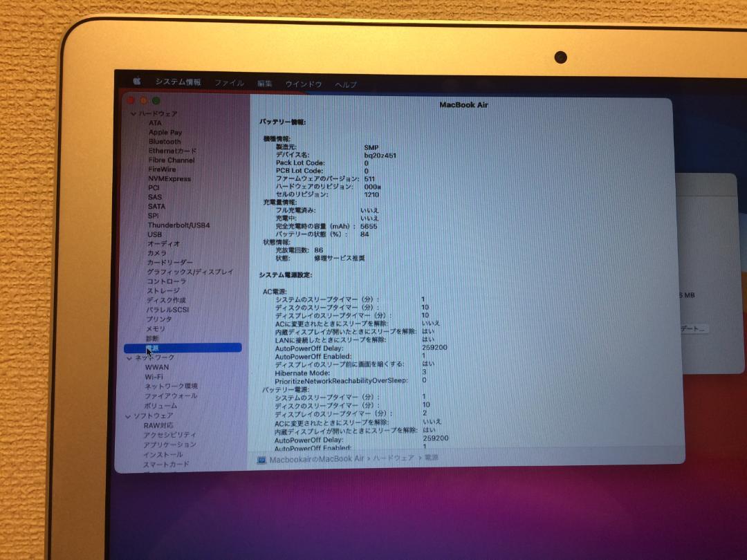
Task: Select RAW対応 under ソフトウェア
Action: point(158,425)
